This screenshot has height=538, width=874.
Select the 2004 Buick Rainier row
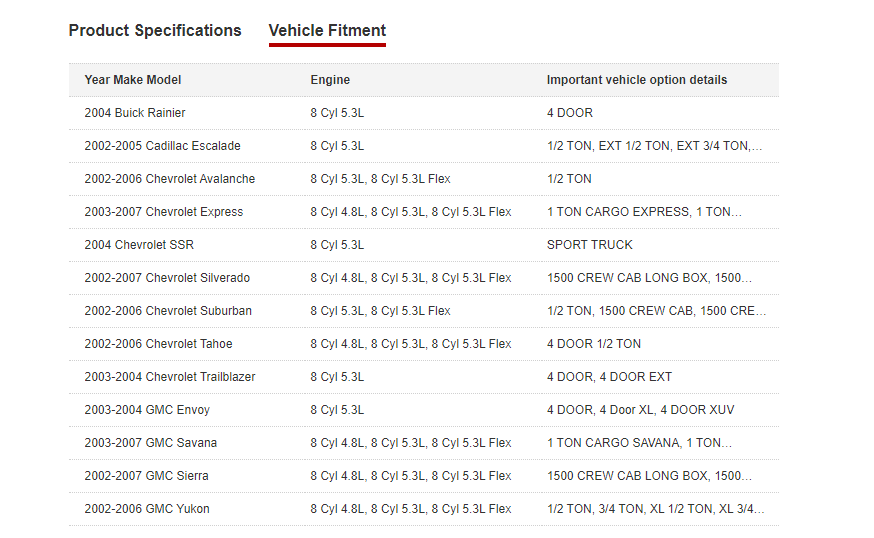[x=135, y=113]
